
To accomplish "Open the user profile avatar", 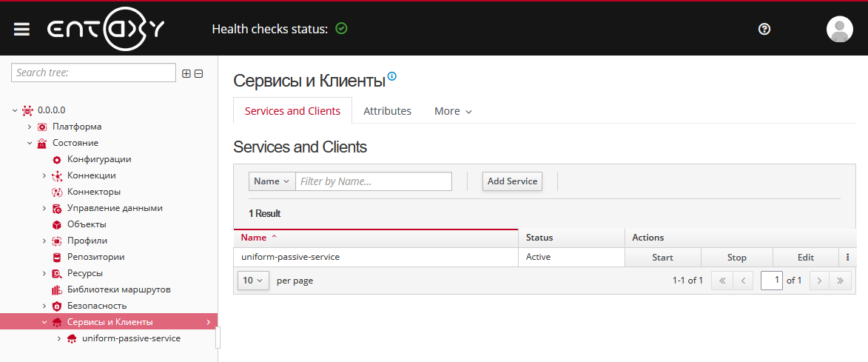I will [x=839, y=29].
